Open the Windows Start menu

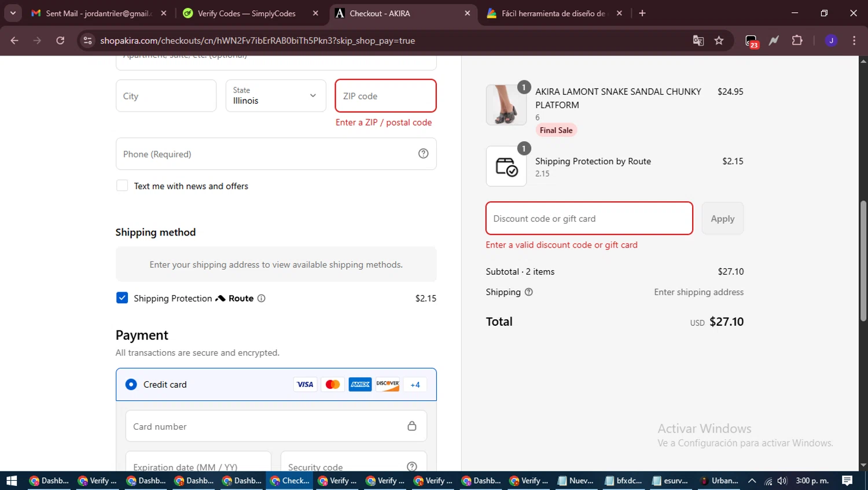coord(12,481)
